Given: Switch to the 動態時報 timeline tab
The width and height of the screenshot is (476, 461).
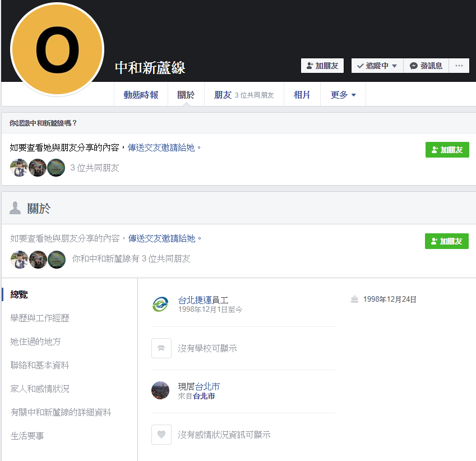Looking at the screenshot, I should point(141,95).
